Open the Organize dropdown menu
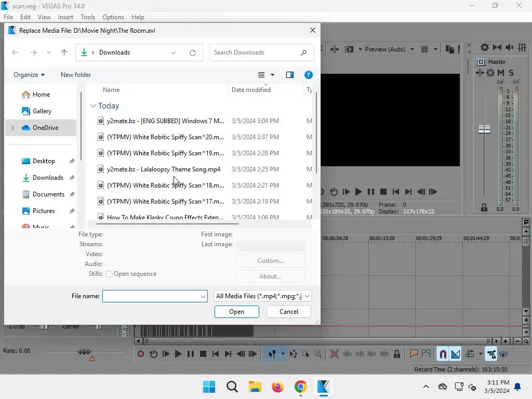 click(x=29, y=75)
